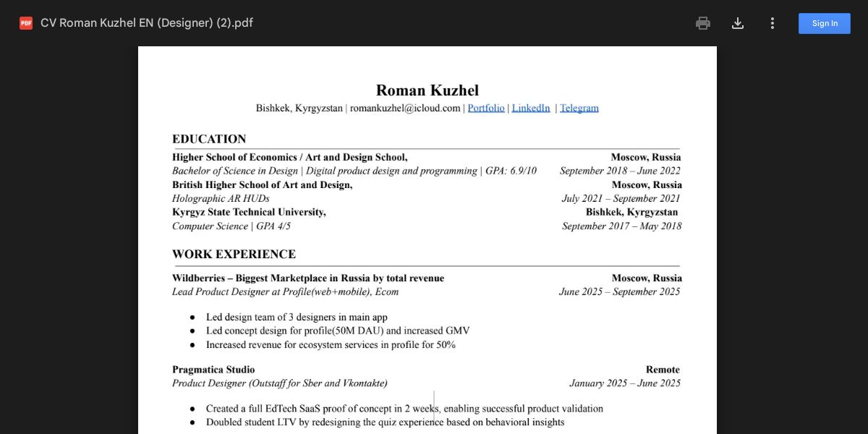Click bullet Led concept design for profile
This screenshot has height=434, width=868.
338,331
